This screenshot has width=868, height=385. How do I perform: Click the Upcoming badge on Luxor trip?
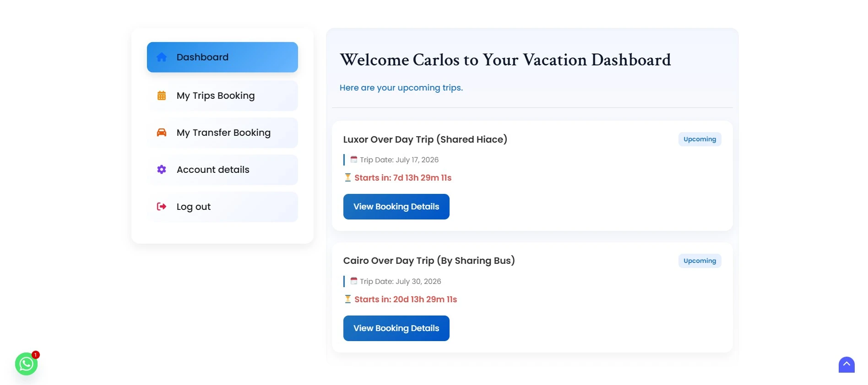click(700, 139)
